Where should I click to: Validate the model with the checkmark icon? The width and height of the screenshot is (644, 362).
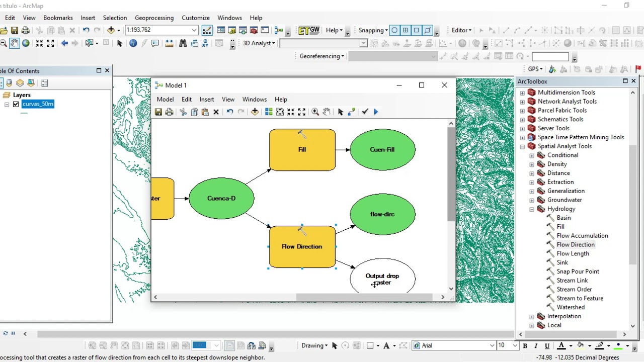point(365,112)
